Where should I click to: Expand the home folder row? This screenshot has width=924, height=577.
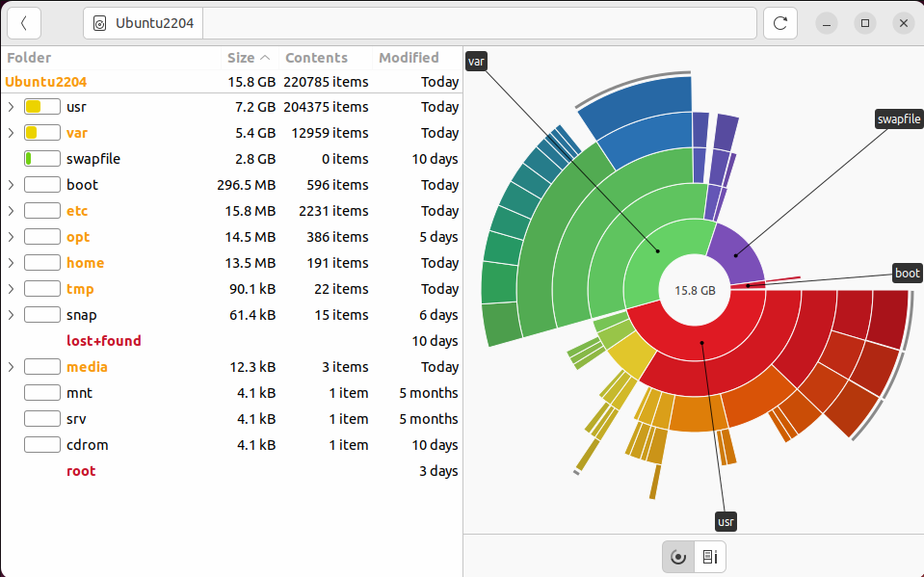tap(12, 262)
